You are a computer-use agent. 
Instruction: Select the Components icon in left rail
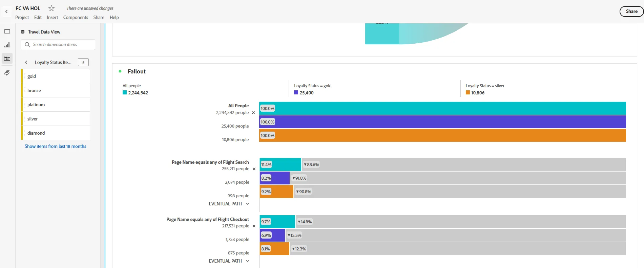[7, 58]
